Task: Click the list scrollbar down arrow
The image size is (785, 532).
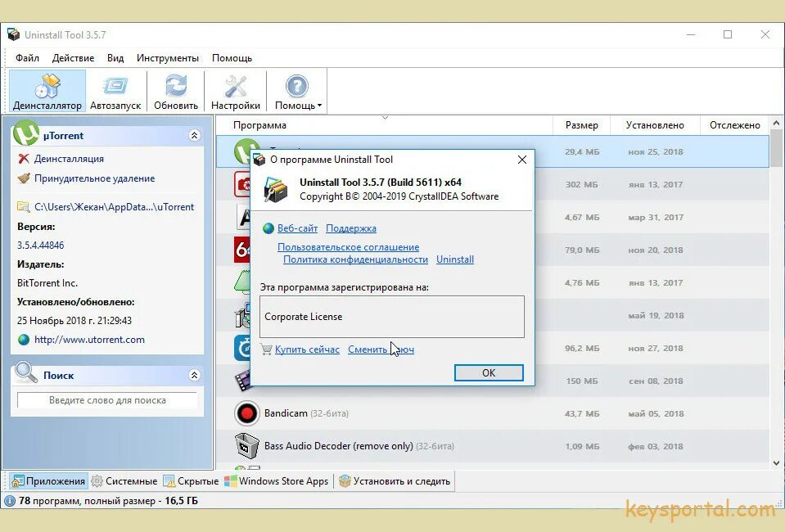Action: pyautogui.click(x=777, y=463)
